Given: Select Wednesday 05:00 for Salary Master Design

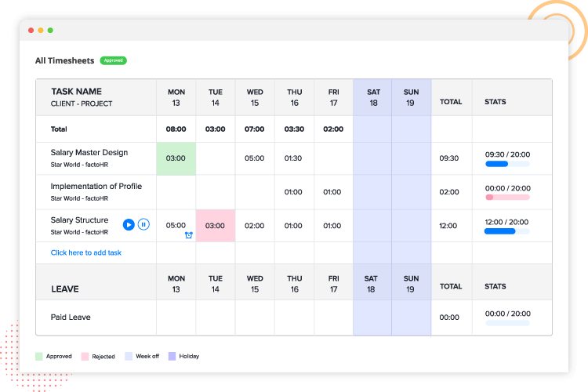Looking at the screenshot, I should click(x=254, y=158).
